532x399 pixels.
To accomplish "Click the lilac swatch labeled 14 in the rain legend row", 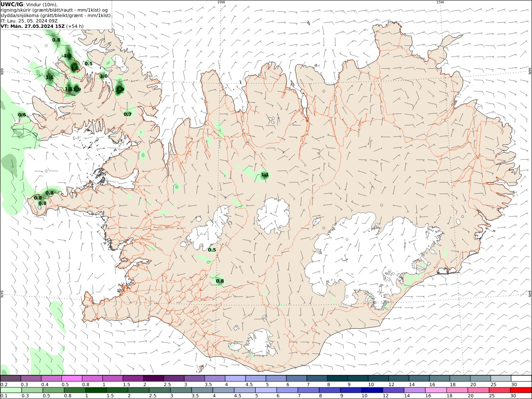I will pos(414,390).
